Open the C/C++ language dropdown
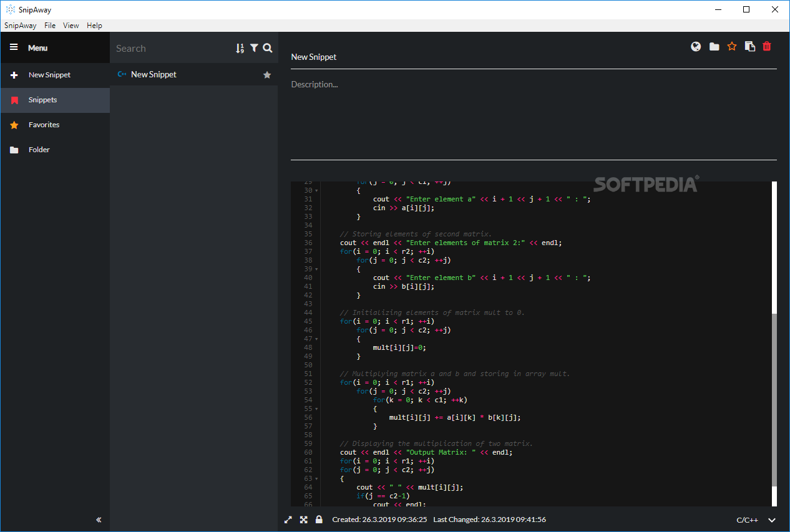The width and height of the screenshot is (790, 532). tap(756, 520)
